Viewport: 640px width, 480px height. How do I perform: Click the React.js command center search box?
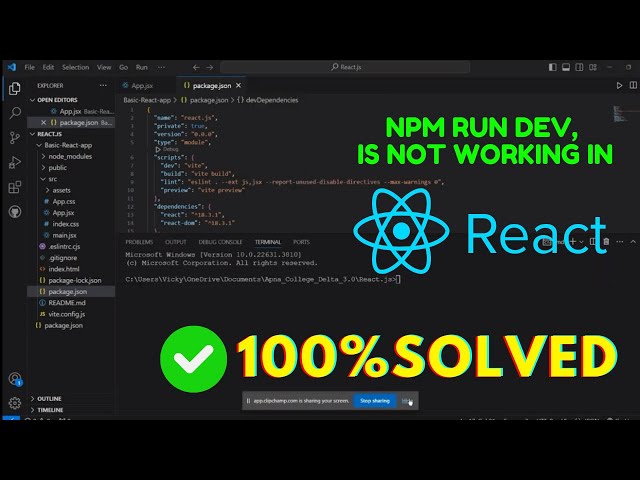pos(345,67)
